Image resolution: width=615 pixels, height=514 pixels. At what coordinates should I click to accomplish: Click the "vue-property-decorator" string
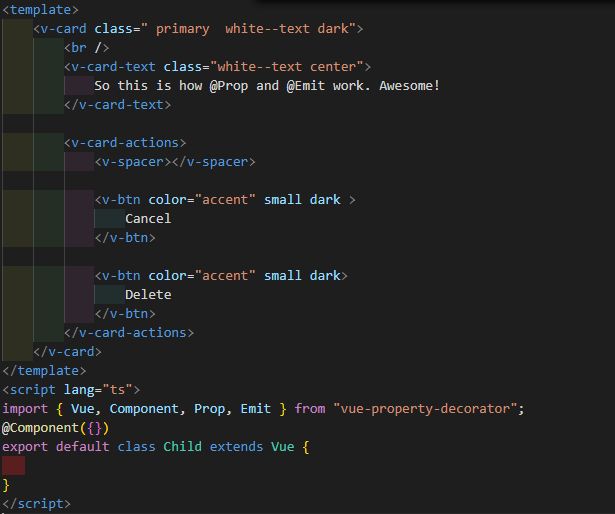[x=425, y=409]
